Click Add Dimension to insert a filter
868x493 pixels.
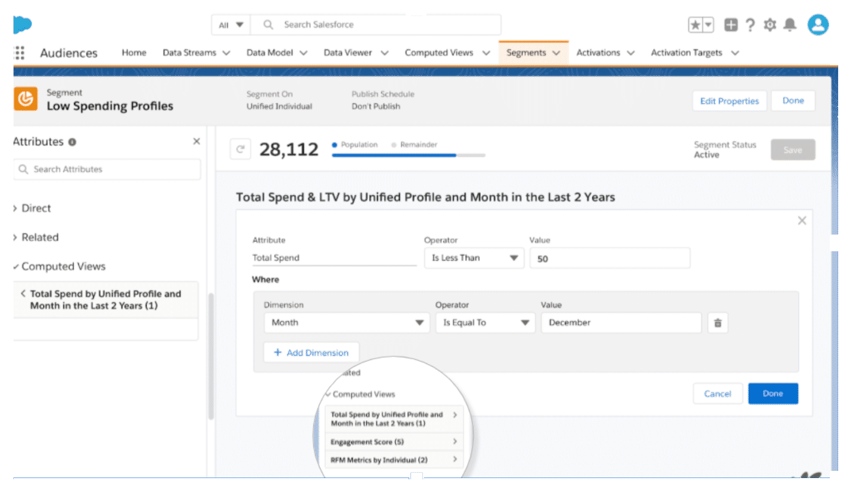point(311,352)
